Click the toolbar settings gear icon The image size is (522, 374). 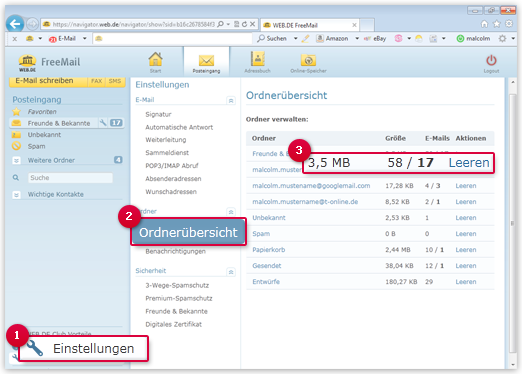[502, 39]
